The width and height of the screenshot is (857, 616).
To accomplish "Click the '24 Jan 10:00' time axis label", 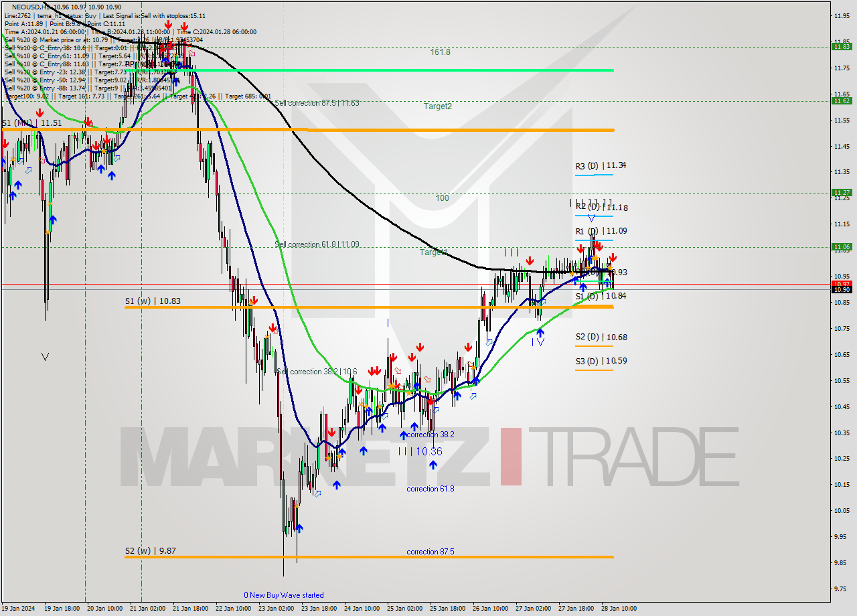I will click(362, 609).
